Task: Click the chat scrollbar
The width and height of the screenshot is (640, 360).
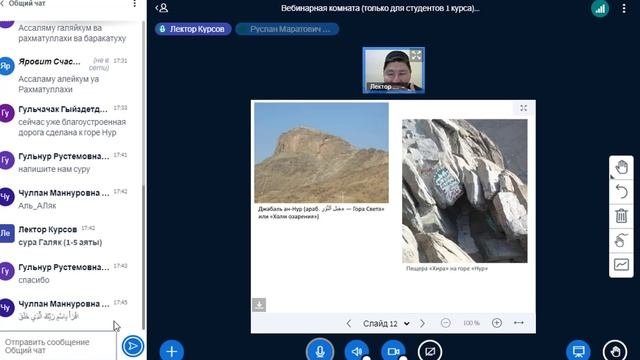Action: pyautogui.click(x=143, y=257)
